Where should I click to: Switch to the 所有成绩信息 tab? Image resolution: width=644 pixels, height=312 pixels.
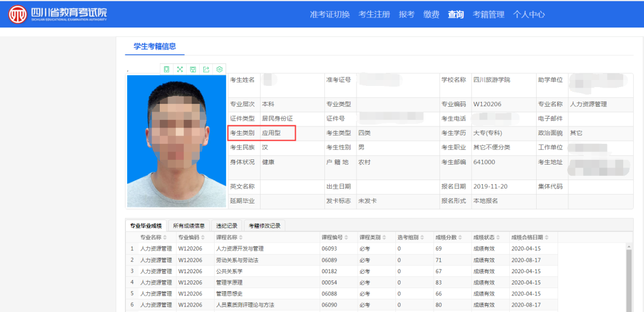pyautogui.click(x=188, y=225)
